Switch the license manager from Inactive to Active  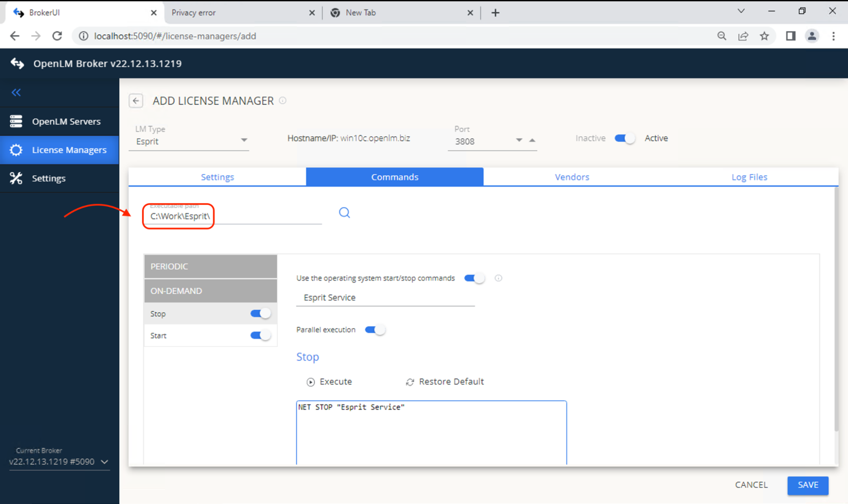coord(624,138)
